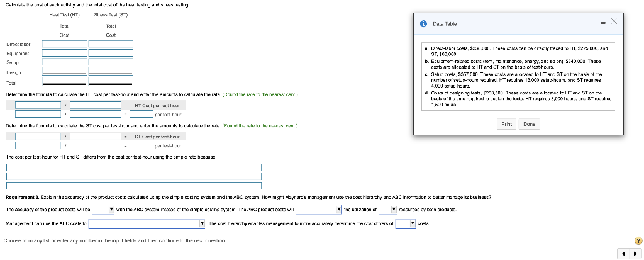Select Direct labor HT total cost field
This screenshot has width=644, height=260.
coord(65,44)
